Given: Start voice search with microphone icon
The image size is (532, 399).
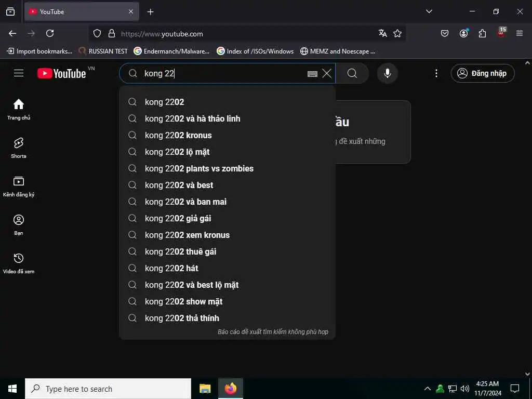Looking at the screenshot, I should (x=387, y=73).
